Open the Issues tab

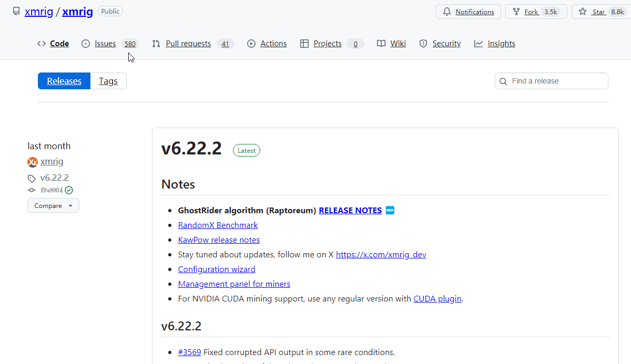[105, 44]
